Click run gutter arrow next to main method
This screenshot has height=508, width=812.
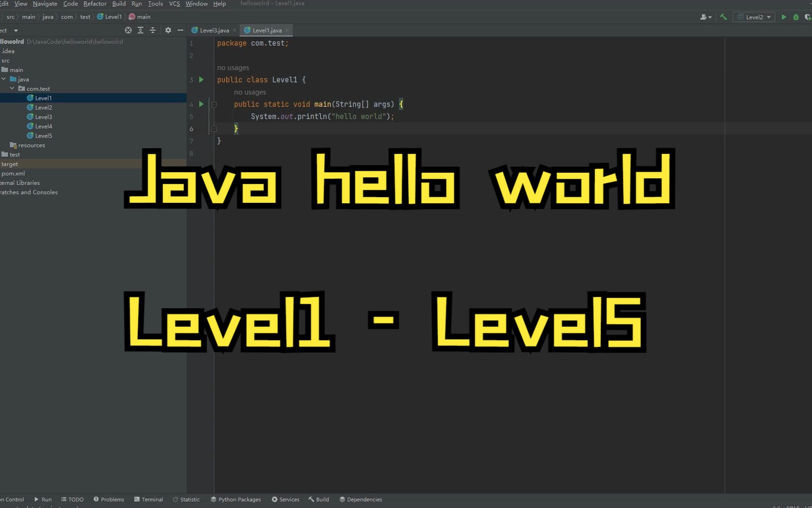pyautogui.click(x=201, y=104)
